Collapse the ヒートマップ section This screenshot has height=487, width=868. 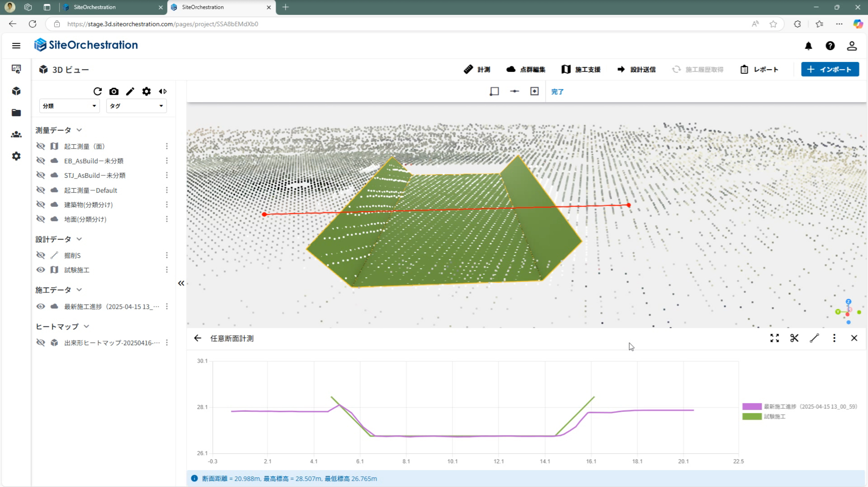click(86, 327)
